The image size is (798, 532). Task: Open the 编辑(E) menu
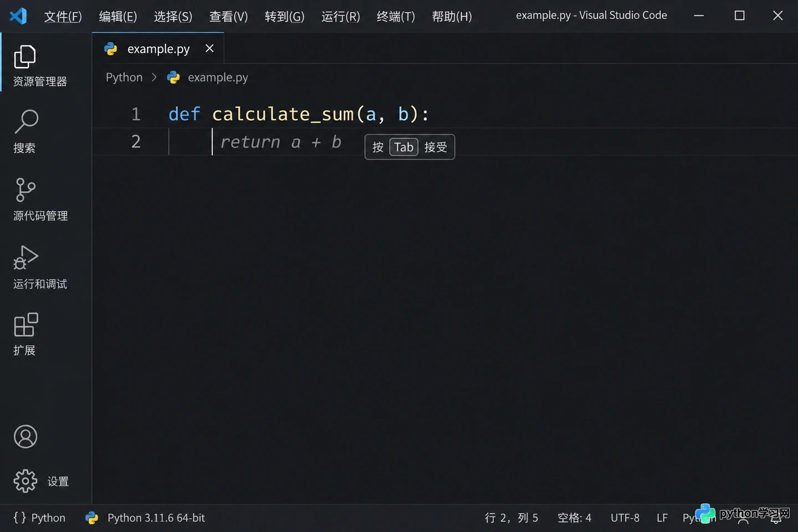(x=118, y=17)
